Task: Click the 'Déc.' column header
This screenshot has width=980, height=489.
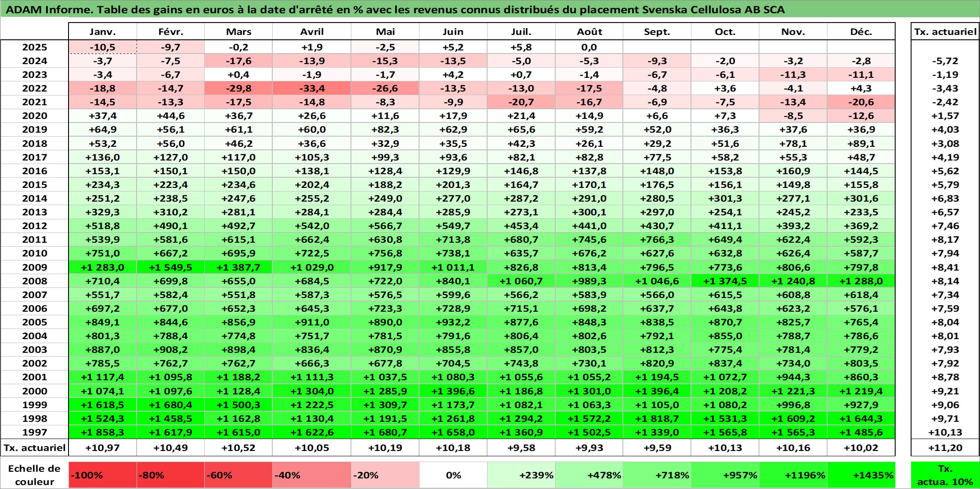Action: pyautogui.click(x=861, y=32)
